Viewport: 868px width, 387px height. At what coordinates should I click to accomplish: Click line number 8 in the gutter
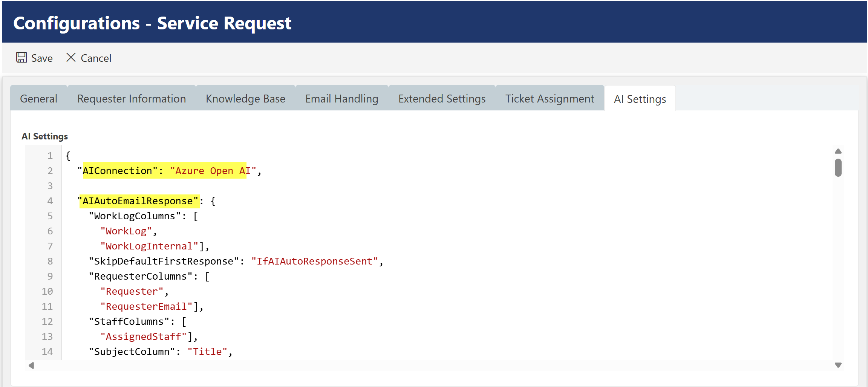pos(50,261)
